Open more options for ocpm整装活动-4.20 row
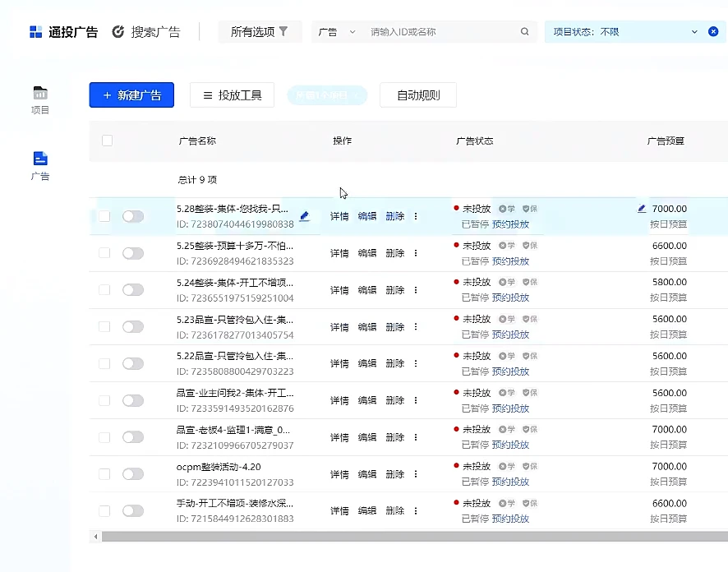The width and height of the screenshot is (728, 572). [416, 474]
